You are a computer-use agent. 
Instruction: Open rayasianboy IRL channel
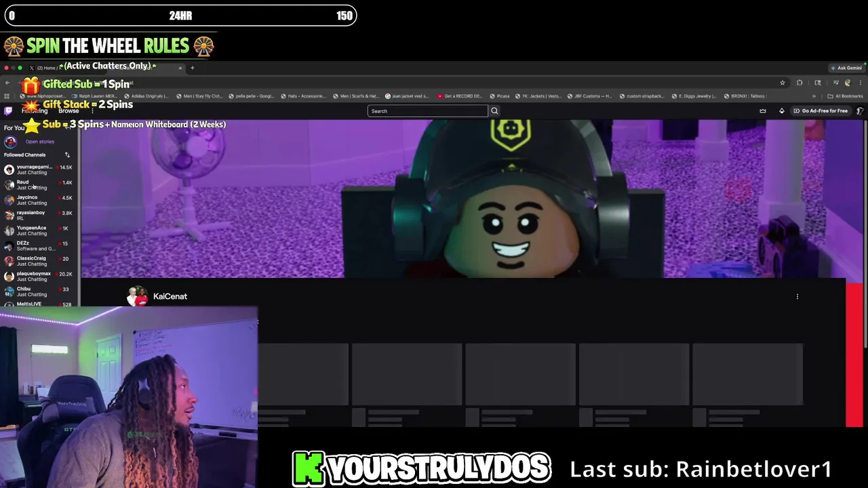39,216
